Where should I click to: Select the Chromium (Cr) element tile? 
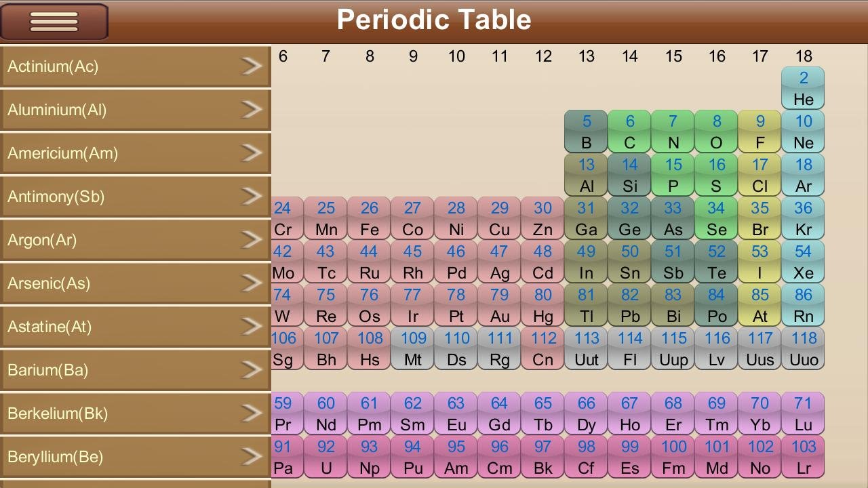coord(287,218)
